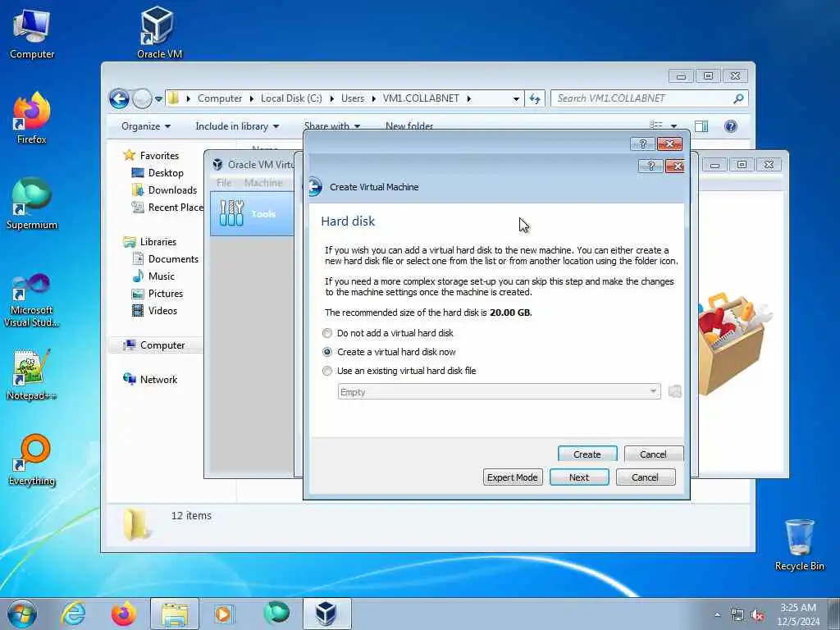Open the Machine menu in VirtualBox Manager
Image resolution: width=840 pixels, height=630 pixels.
coord(263,183)
